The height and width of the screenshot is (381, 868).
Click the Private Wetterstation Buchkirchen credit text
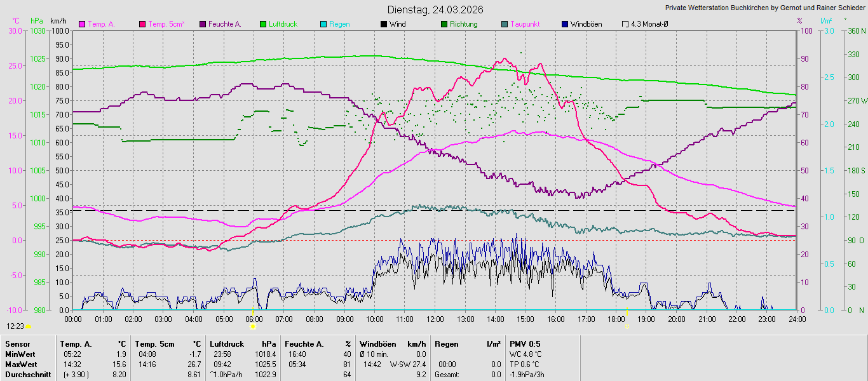764,8
